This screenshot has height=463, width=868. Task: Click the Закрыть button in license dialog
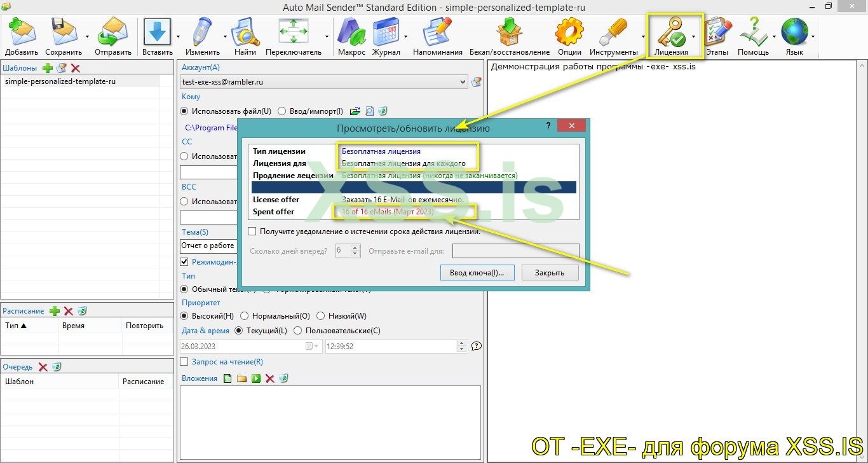550,273
